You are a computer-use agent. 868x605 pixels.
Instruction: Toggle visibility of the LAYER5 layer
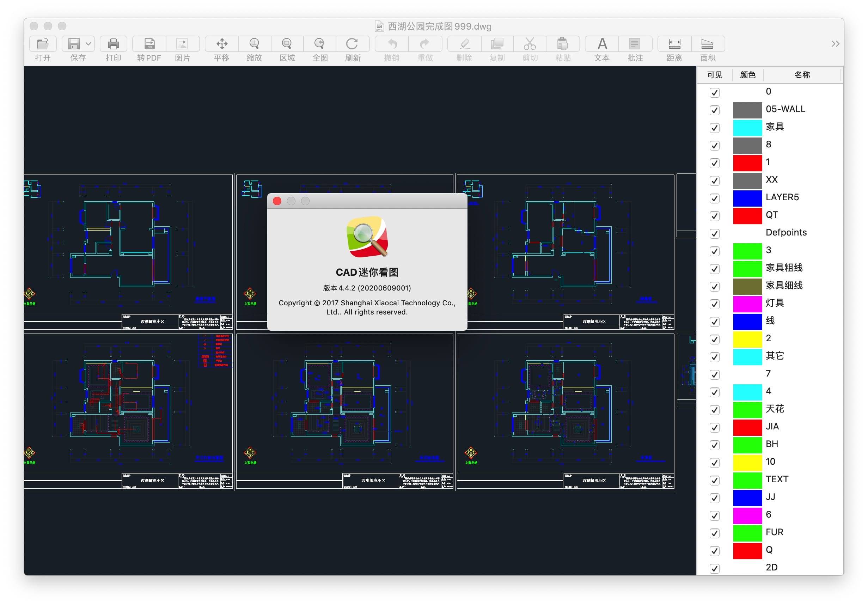tap(714, 198)
